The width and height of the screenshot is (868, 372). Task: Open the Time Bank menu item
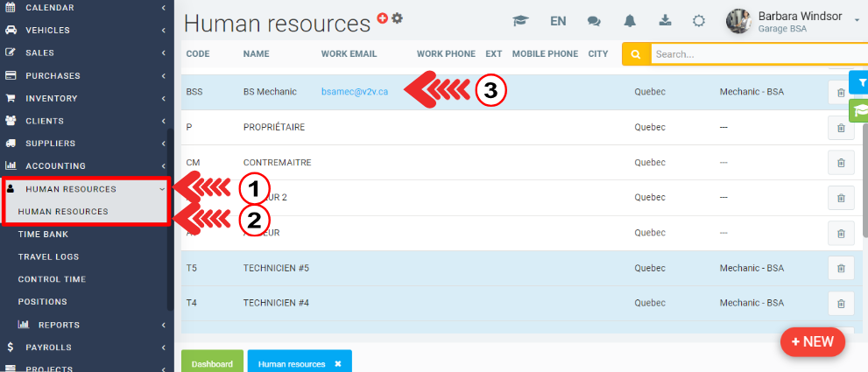pyautogui.click(x=43, y=235)
